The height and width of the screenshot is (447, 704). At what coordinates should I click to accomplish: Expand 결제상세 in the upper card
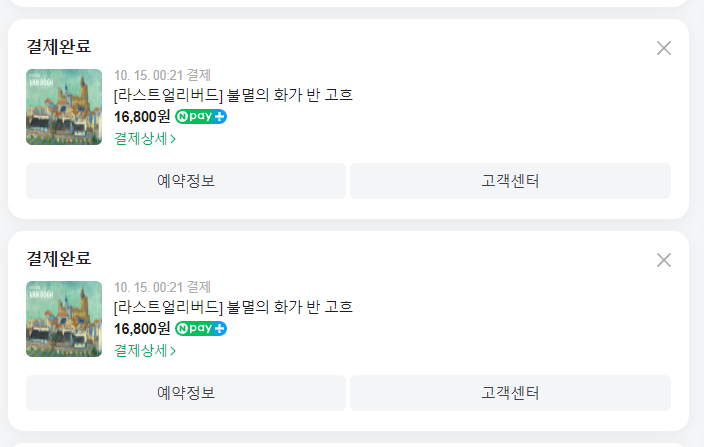pos(145,138)
